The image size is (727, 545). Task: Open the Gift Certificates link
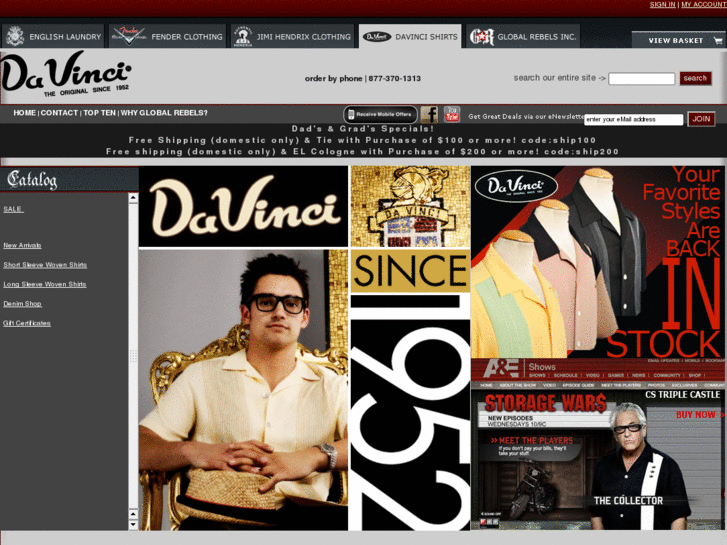27,323
